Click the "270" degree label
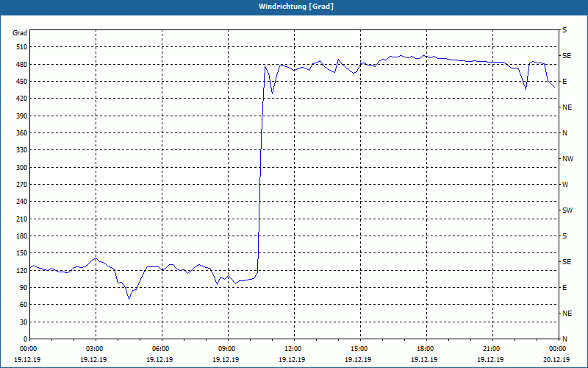This screenshot has height=368, width=588. (22, 185)
